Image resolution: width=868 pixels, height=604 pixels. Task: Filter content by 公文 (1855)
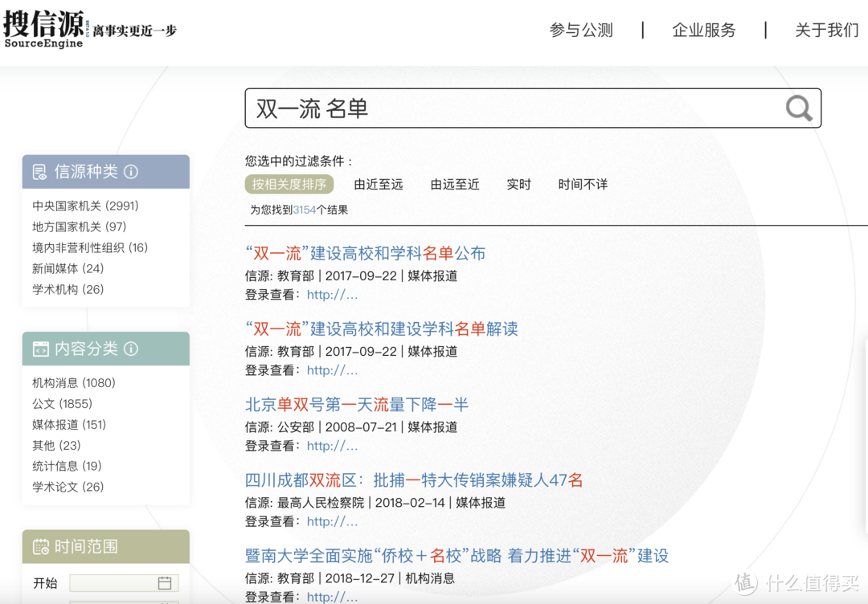[62, 404]
